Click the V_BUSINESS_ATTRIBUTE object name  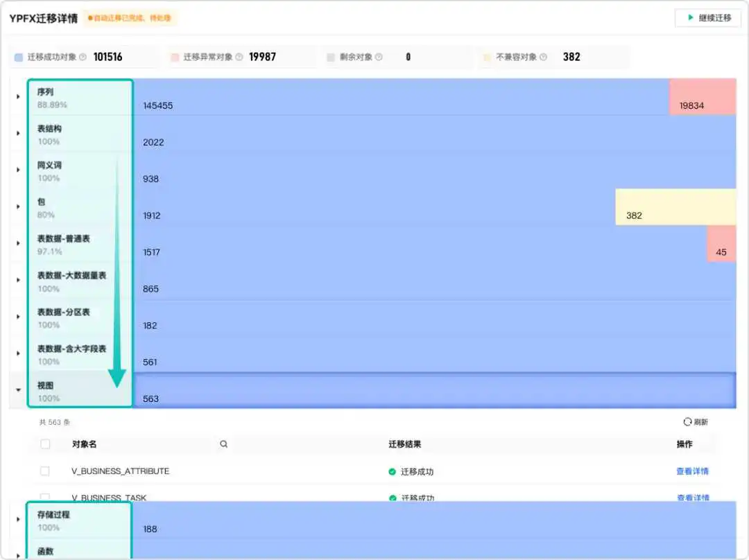(x=121, y=471)
